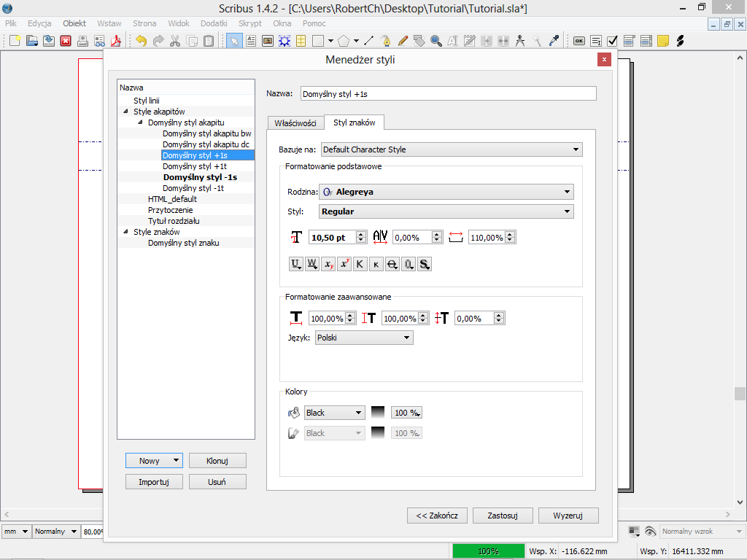
Task: Click the Export as PDF toolbar icon
Action: [115, 41]
